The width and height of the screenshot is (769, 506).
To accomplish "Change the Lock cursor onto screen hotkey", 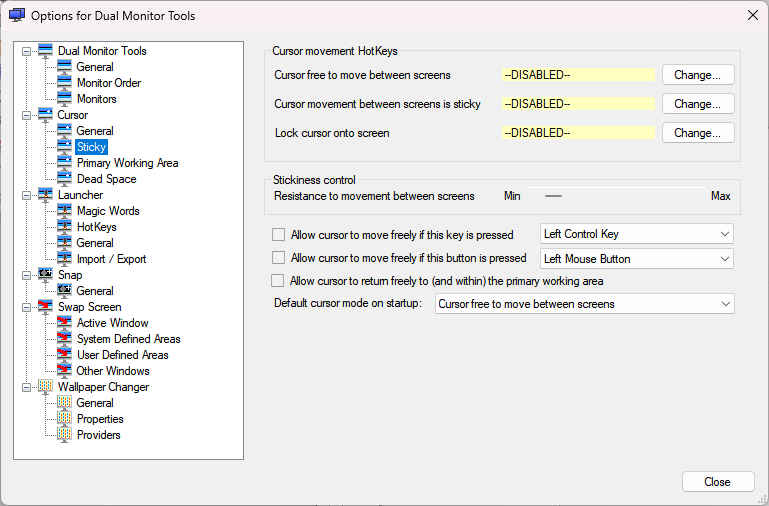I will (x=697, y=133).
